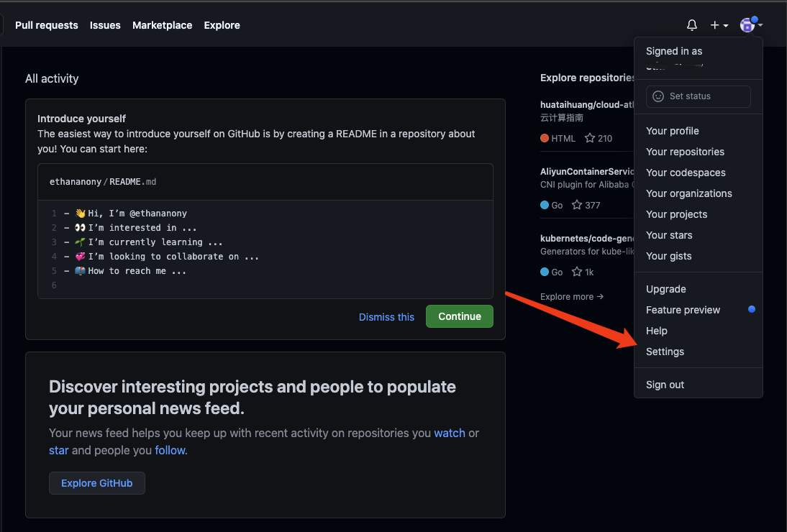The image size is (787, 532).
Task: Click star icon for cloud-atlas repository
Action: tap(590, 138)
